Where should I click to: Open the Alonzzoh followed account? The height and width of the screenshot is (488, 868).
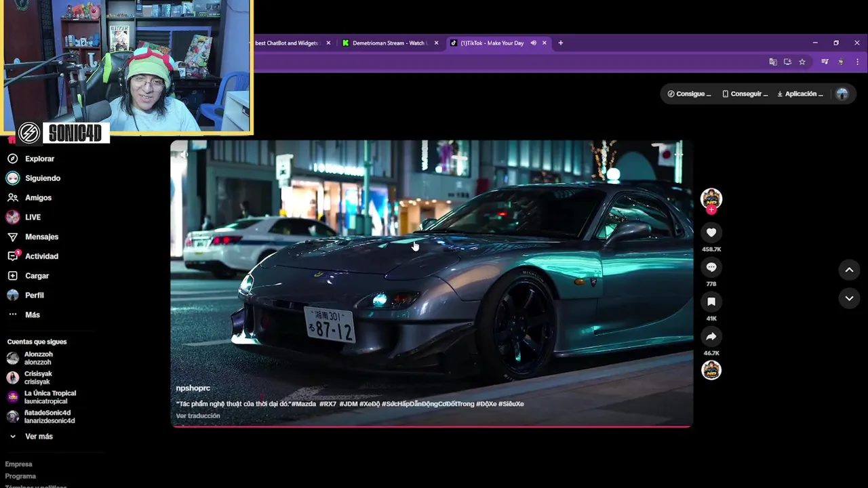point(30,359)
